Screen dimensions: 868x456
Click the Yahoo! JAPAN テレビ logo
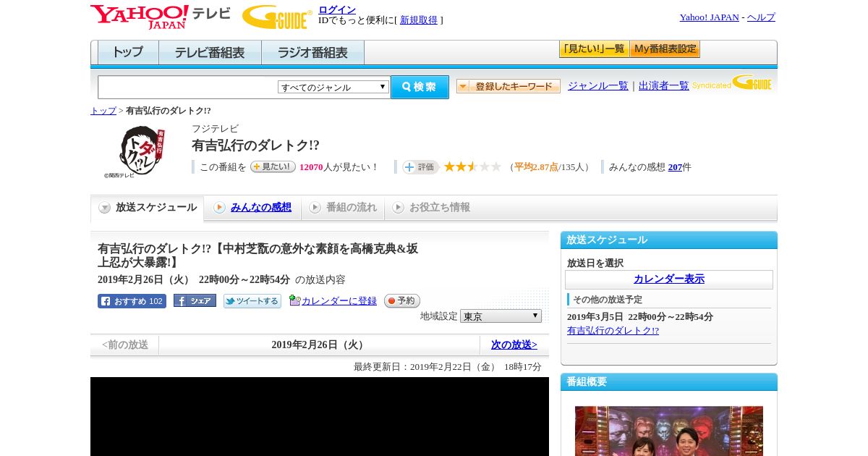(x=161, y=17)
